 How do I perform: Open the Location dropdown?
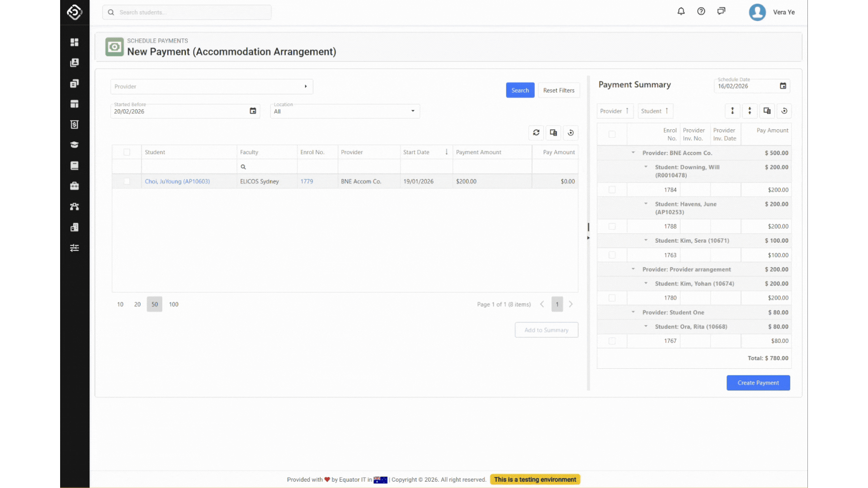click(344, 111)
